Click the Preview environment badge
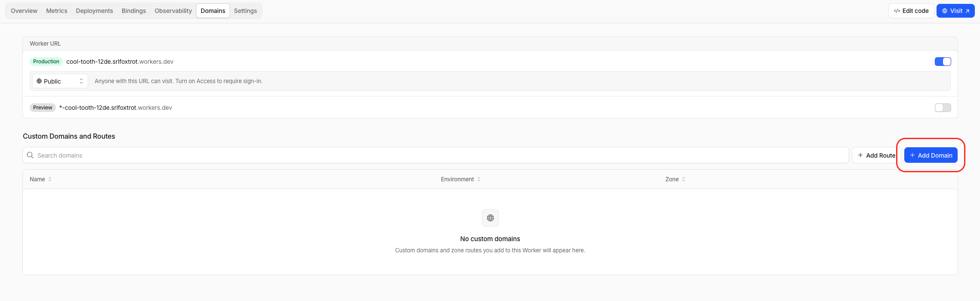 coord(43,108)
